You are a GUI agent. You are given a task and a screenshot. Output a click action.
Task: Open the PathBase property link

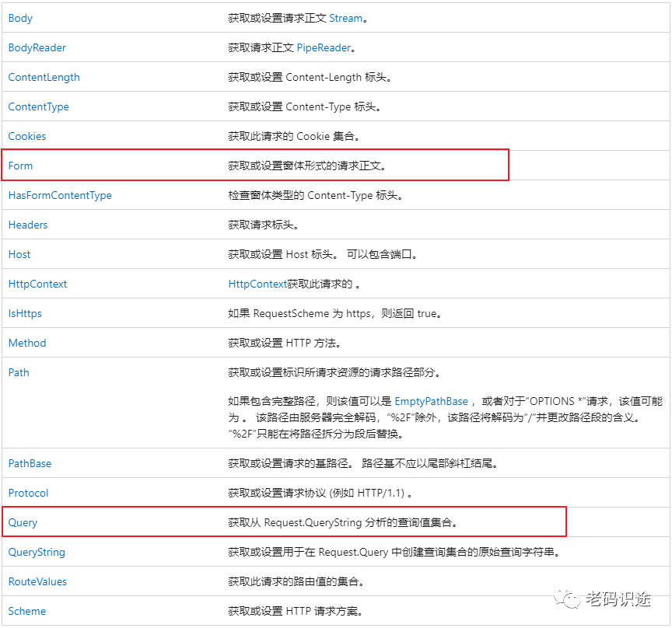click(30, 463)
